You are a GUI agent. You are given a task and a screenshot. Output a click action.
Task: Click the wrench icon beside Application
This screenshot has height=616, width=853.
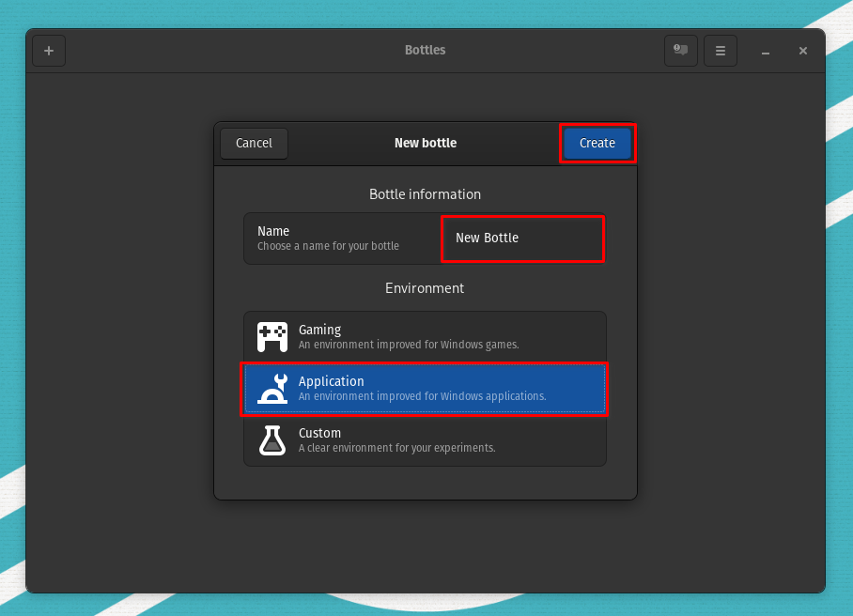[x=271, y=388]
